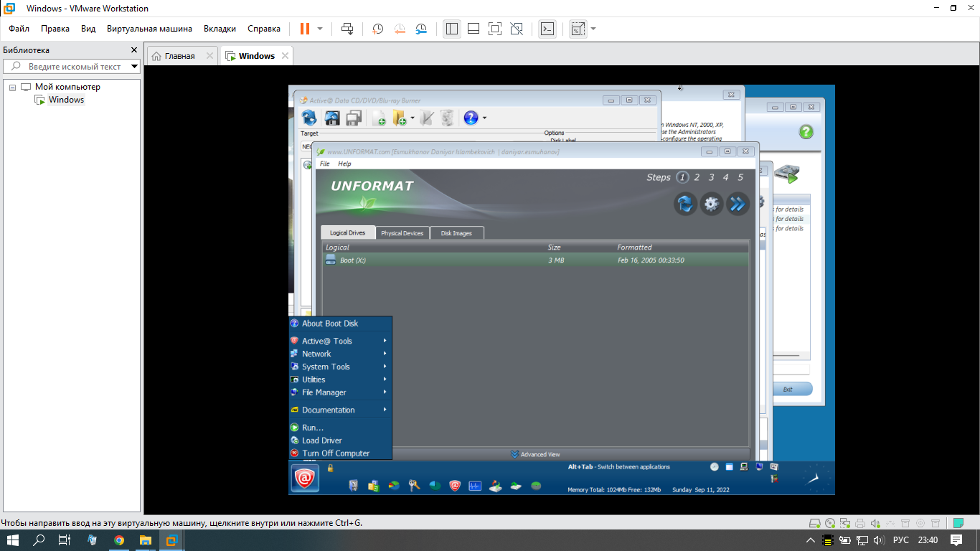Select the Boot (X:) drive row
Viewport: 980px width, 551px height.
click(535, 260)
